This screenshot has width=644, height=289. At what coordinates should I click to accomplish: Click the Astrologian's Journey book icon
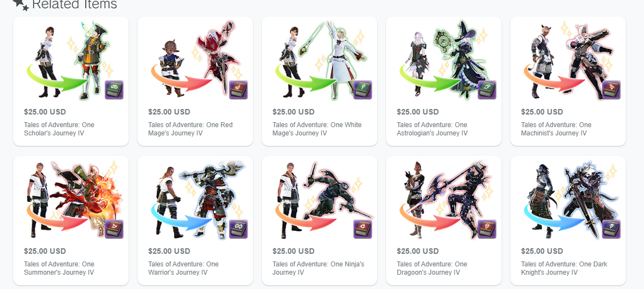coord(487,90)
